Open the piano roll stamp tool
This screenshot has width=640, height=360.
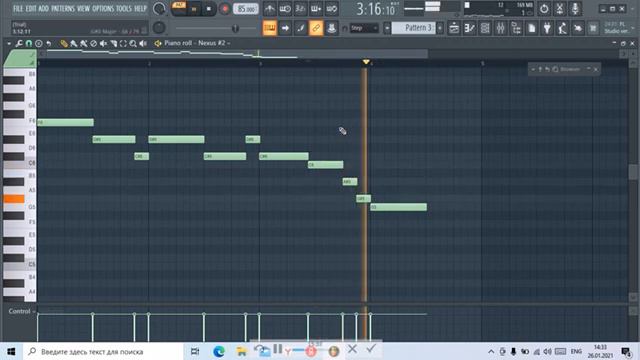(x=38, y=43)
